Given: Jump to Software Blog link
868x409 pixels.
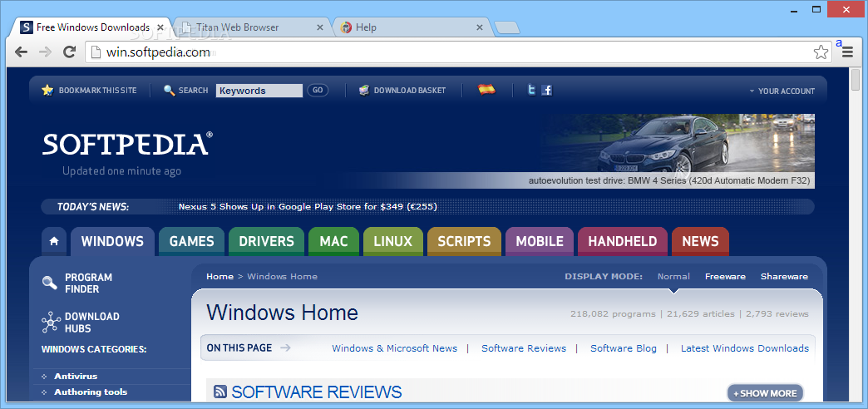Looking at the screenshot, I should click(x=624, y=348).
